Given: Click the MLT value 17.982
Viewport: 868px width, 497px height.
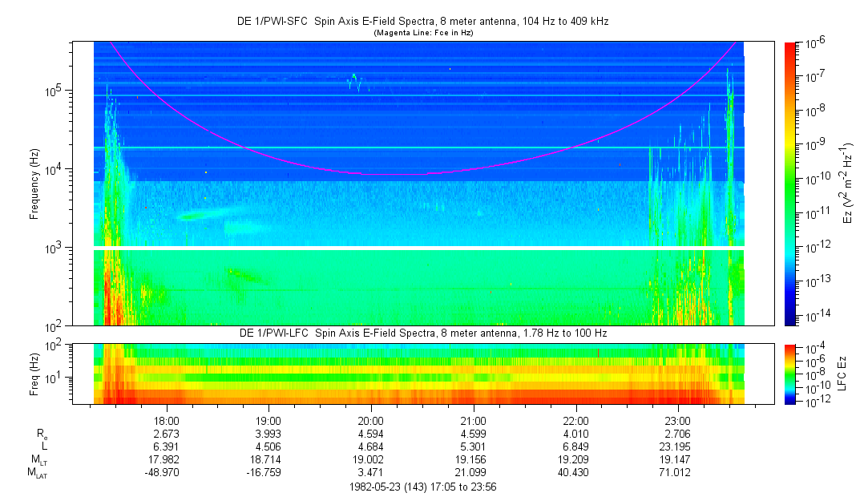Looking at the screenshot, I should pyautogui.click(x=166, y=460).
